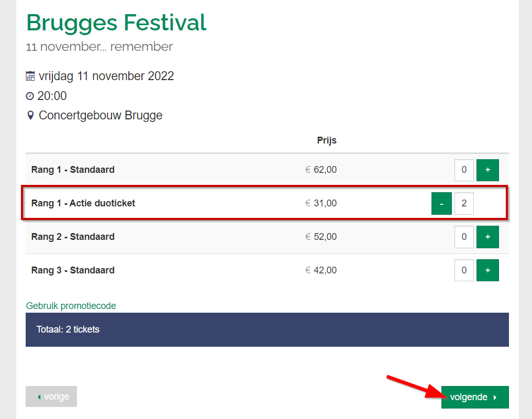The width and height of the screenshot is (532, 419).
Task: Select the Brugges Festival heading
Action: tap(116, 23)
